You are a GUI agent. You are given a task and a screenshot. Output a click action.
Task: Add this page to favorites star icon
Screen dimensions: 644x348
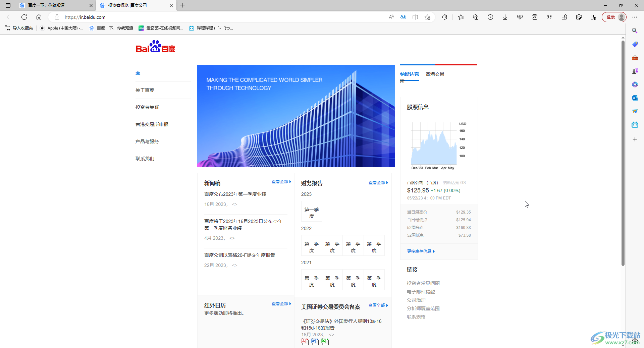(x=427, y=17)
